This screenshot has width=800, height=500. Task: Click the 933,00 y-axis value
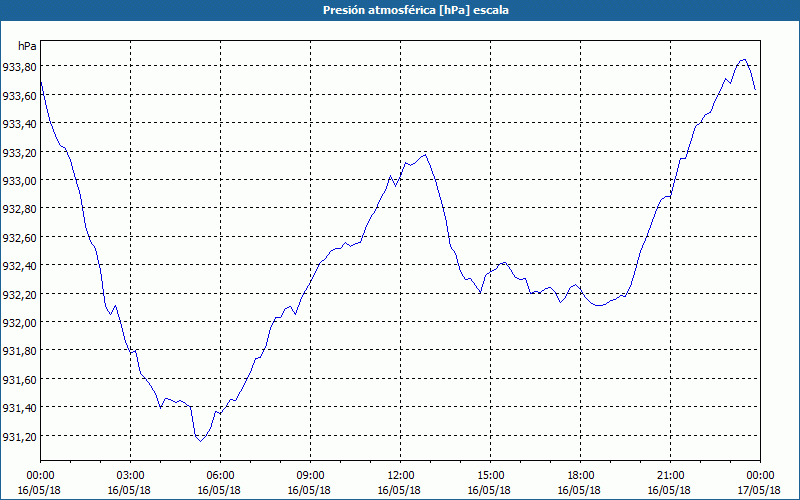coord(19,180)
